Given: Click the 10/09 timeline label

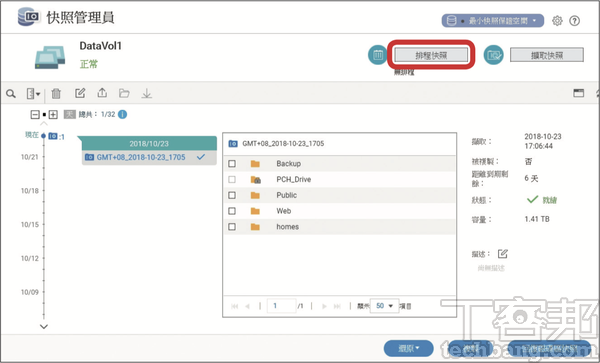Looking at the screenshot, I should coord(30,292).
